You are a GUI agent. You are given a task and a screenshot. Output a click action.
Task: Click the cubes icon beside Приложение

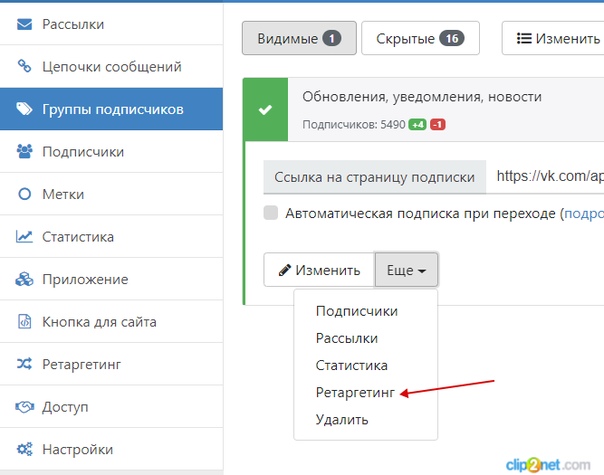tap(24, 280)
